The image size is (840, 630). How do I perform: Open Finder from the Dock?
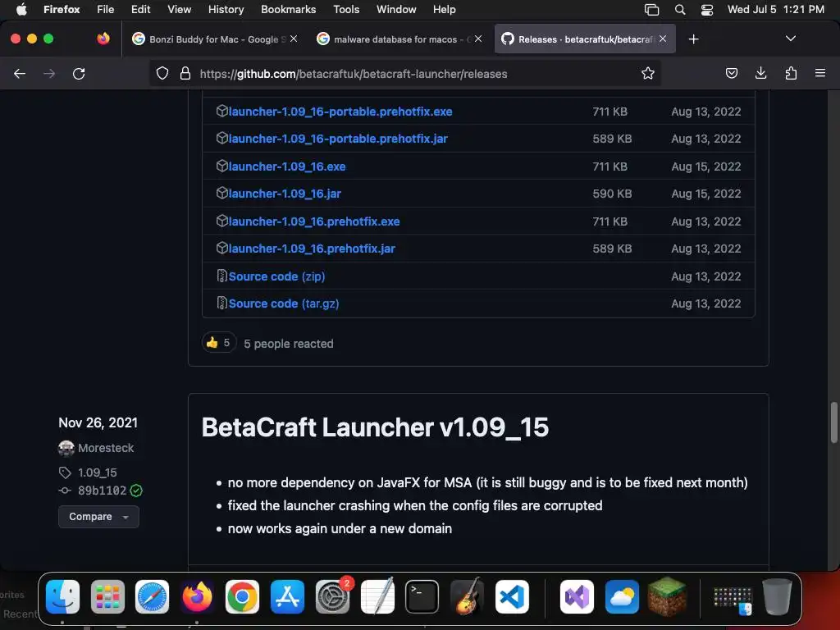click(x=62, y=596)
